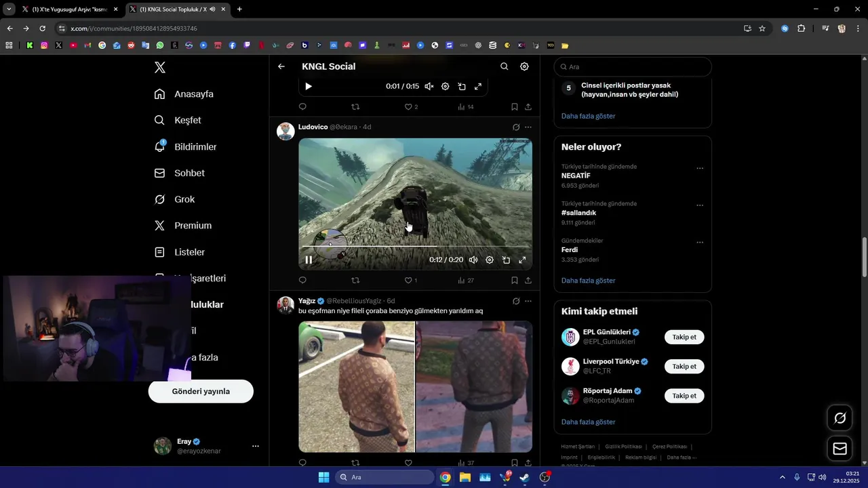Open Bildirimler notifications
Screen dimensions: 868x488
(186, 146)
